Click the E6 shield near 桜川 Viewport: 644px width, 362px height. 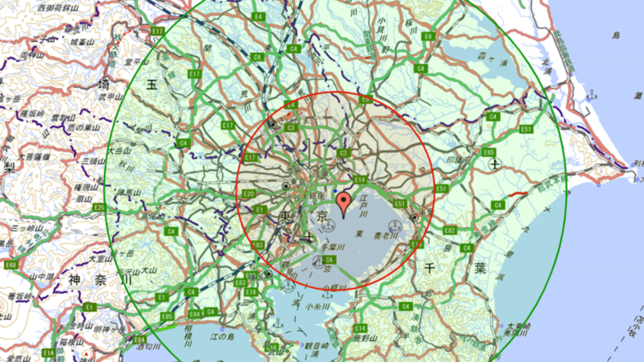pos(428,36)
